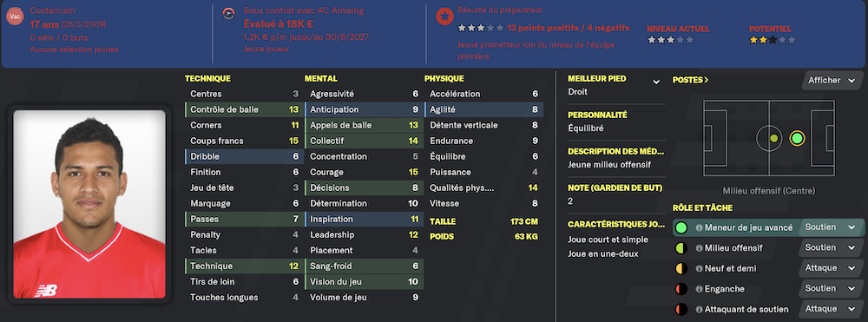868x322 pixels.
Task: Click the red Vac status badge icon
Action: click(15, 16)
